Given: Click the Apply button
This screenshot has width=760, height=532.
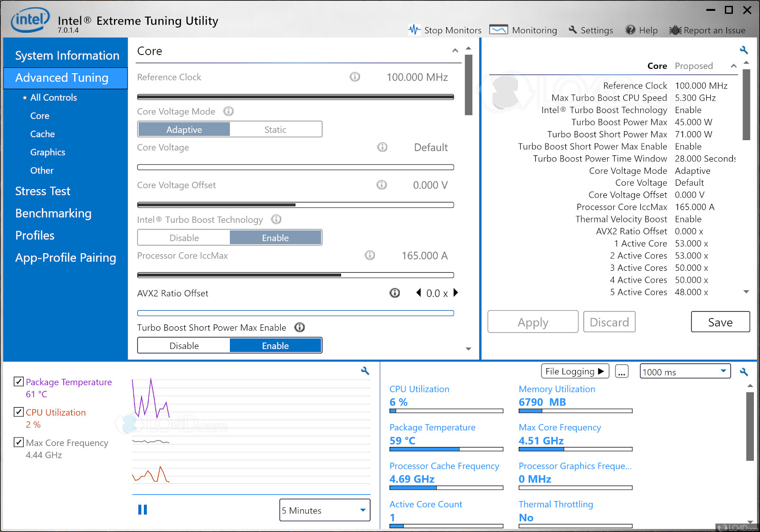Looking at the screenshot, I should (x=533, y=322).
